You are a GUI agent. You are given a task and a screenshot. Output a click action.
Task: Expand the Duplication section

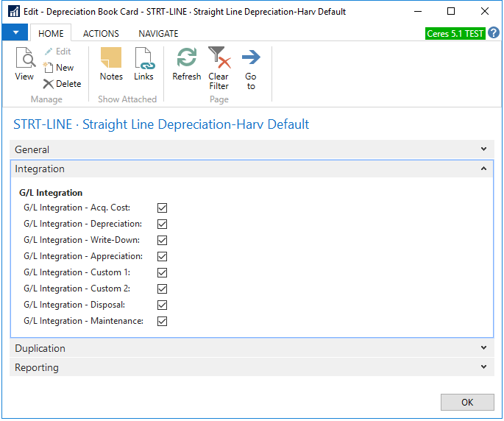pos(483,348)
